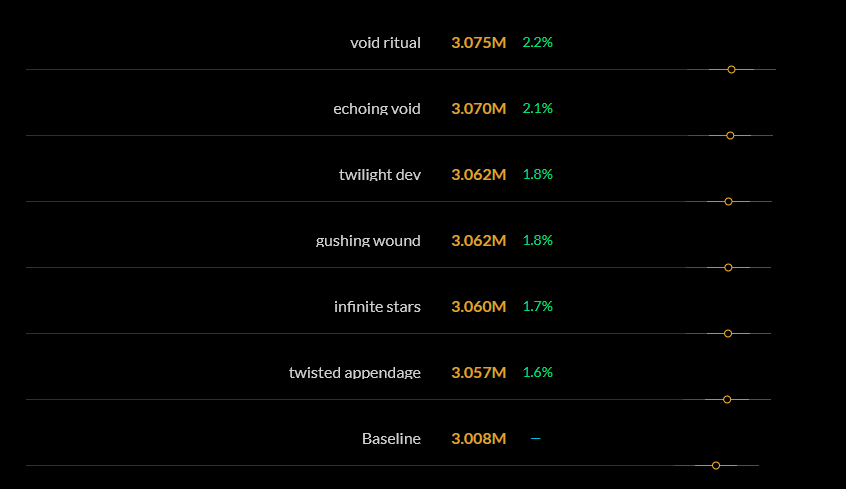Click the Baseline circle marker

[x=715, y=465]
